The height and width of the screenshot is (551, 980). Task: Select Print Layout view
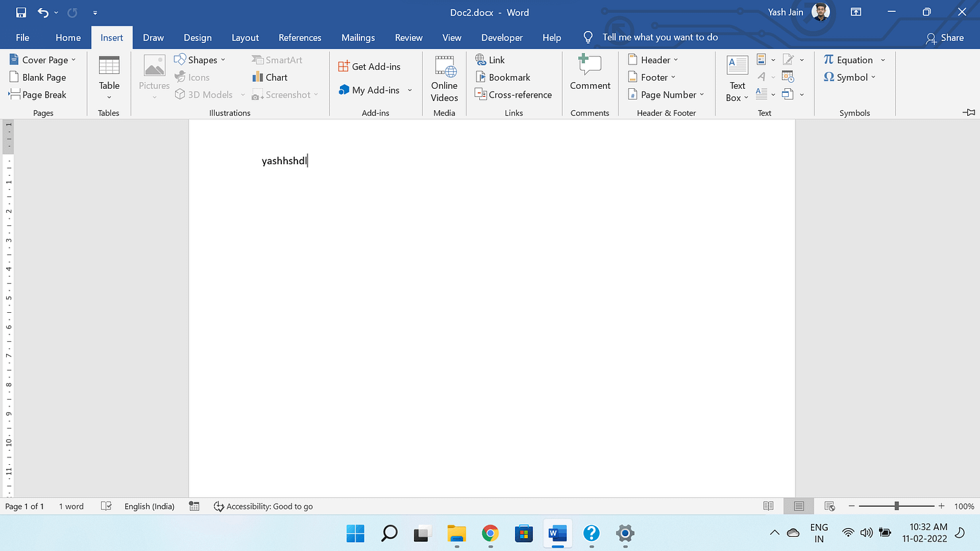pyautogui.click(x=799, y=506)
